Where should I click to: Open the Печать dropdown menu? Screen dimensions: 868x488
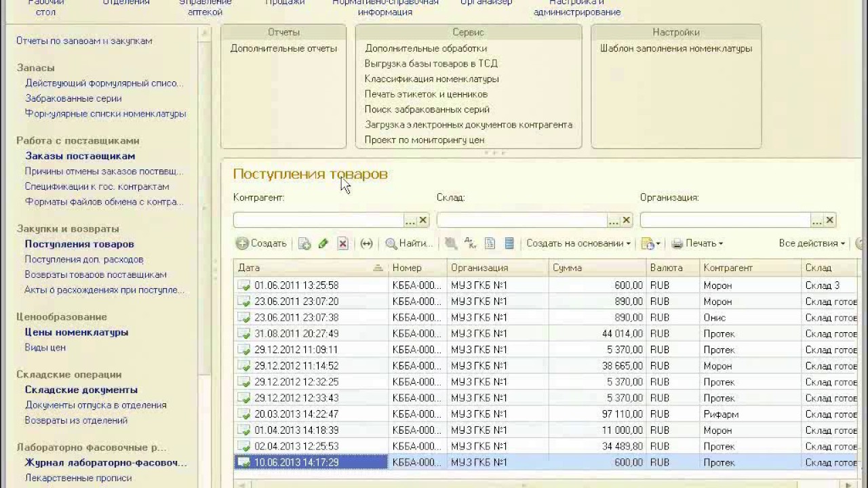point(697,243)
